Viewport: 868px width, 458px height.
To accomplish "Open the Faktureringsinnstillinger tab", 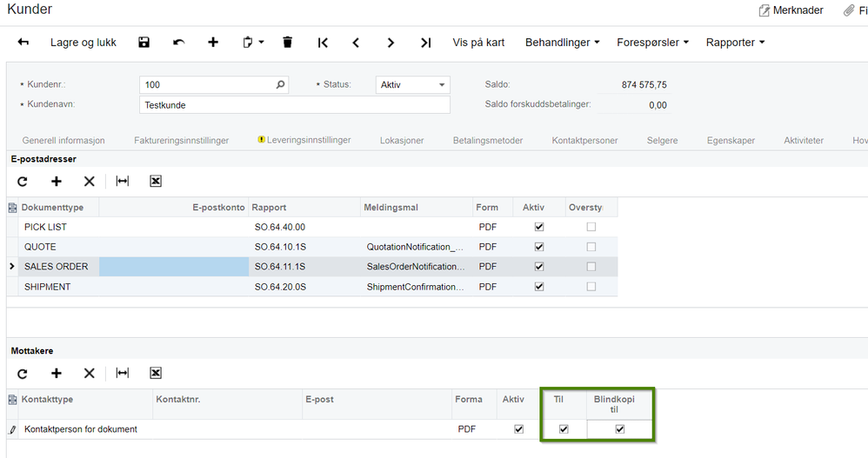I will [x=181, y=141].
